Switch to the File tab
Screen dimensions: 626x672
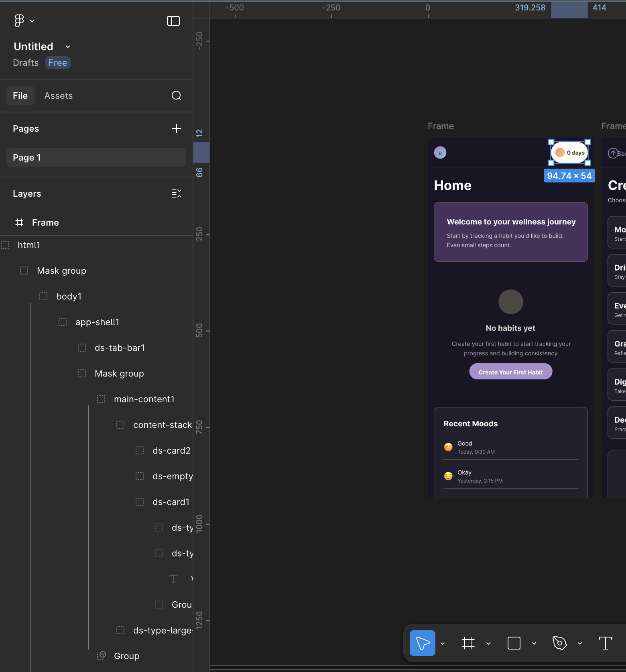[20, 96]
